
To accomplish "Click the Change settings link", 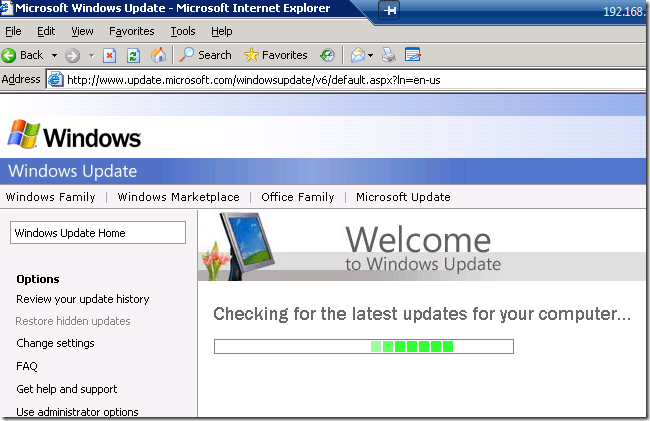I will tap(55, 343).
